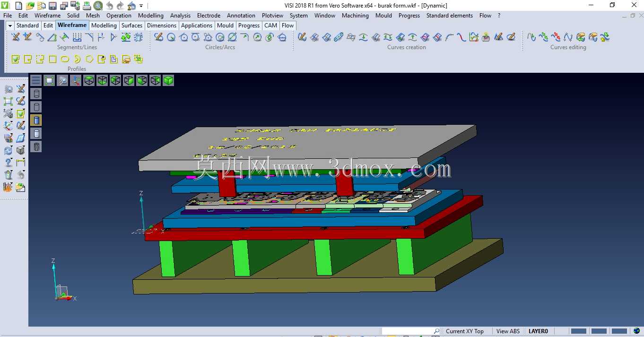Click the rectangle profile tool in Profiles
Viewport: 644px width, 337px height.
(x=52, y=59)
